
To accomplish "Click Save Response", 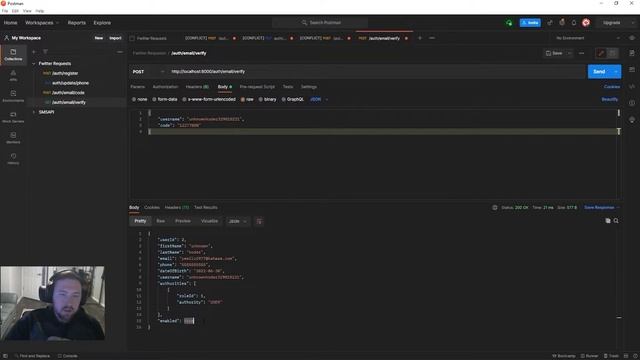I will click(599, 207).
